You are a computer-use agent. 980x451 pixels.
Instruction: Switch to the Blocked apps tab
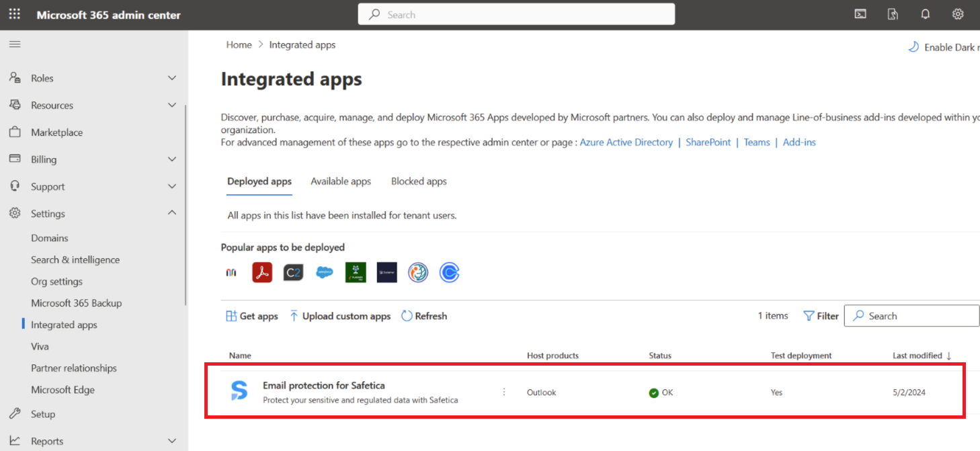pos(419,181)
